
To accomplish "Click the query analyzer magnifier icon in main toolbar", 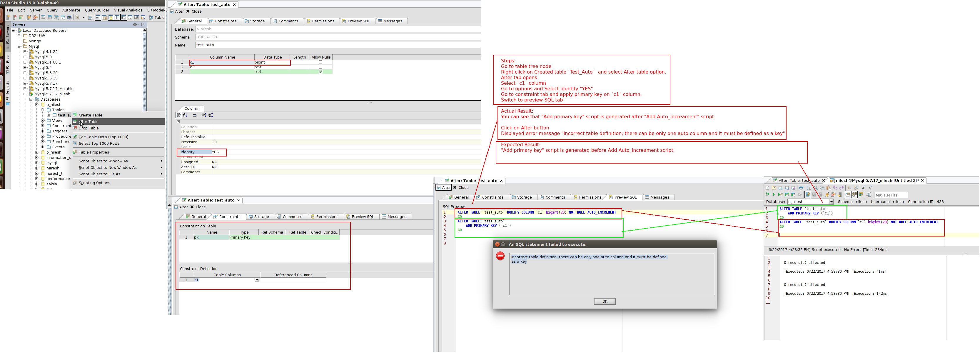I will (44, 18).
